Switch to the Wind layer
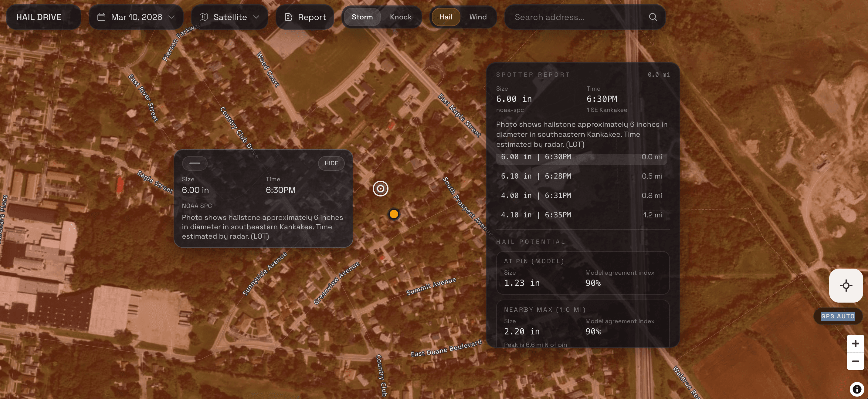 (478, 17)
